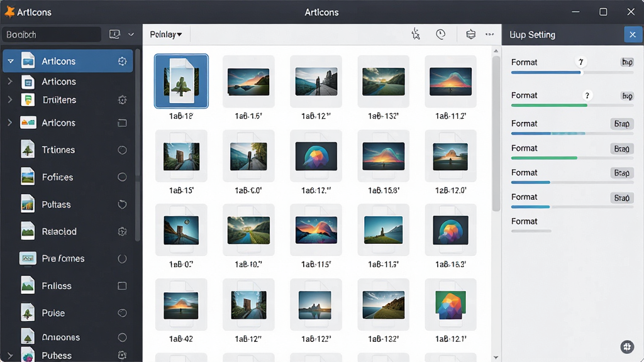Open the chevron dropdown beside the view icon
This screenshot has width=644, height=362.
coord(131,35)
